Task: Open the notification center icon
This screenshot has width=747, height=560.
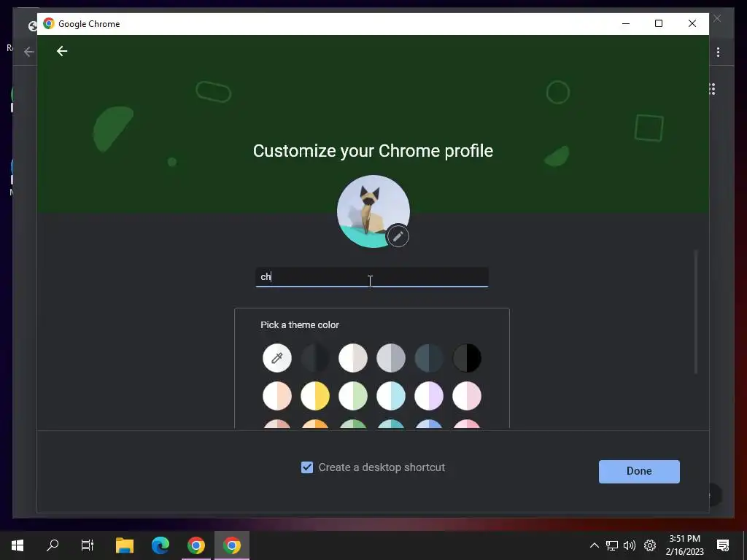Action: pos(723,545)
